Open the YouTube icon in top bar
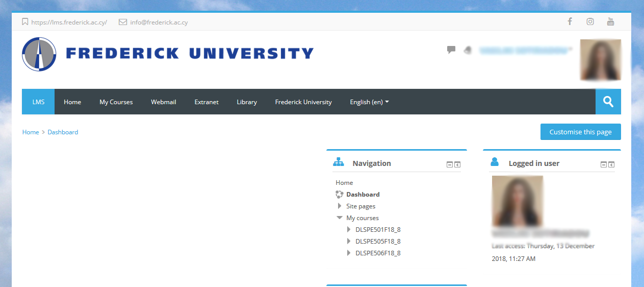The height and width of the screenshot is (287, 644). coord(610,21)
